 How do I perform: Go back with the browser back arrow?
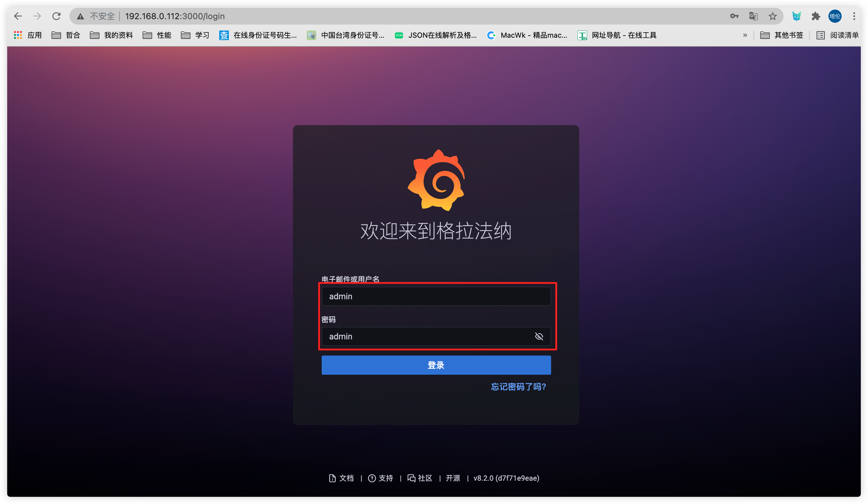pos(18,16)
